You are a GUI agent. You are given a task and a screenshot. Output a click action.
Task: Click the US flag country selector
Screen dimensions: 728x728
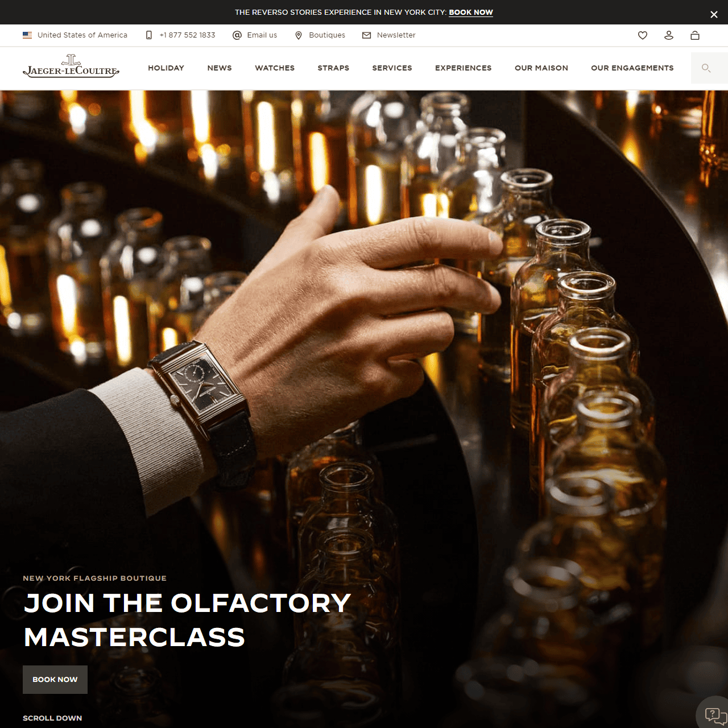point(75,35)
